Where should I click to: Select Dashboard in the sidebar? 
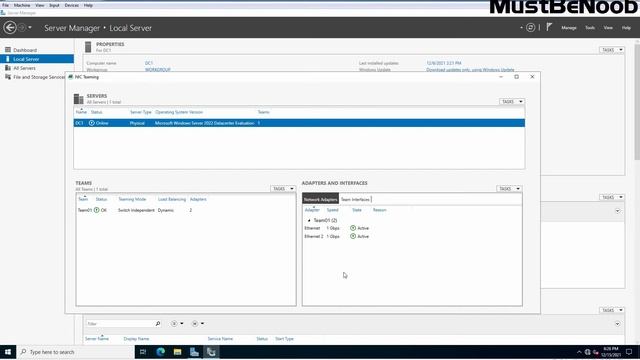(25, 50)
